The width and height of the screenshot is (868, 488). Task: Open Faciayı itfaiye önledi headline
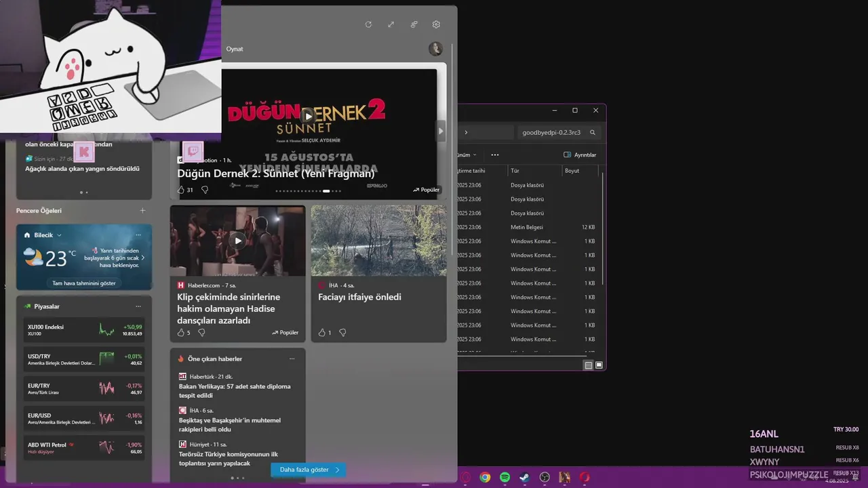pos(359,297)
